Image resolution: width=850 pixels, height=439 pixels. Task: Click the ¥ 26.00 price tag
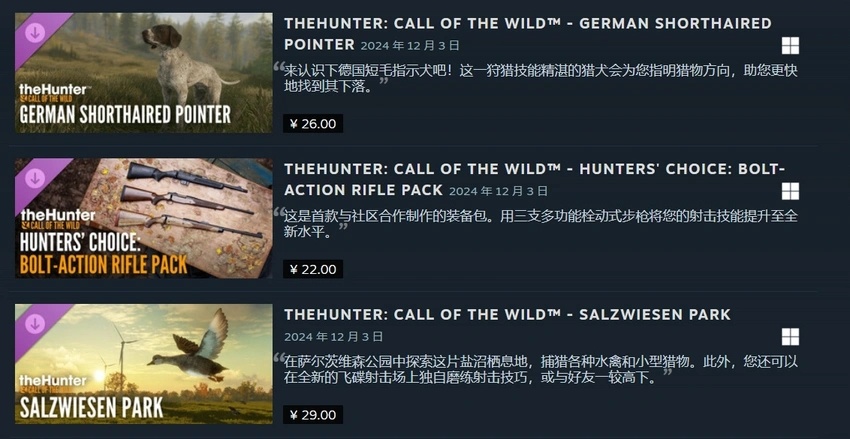pyautogui.click(x=313, y=124)
